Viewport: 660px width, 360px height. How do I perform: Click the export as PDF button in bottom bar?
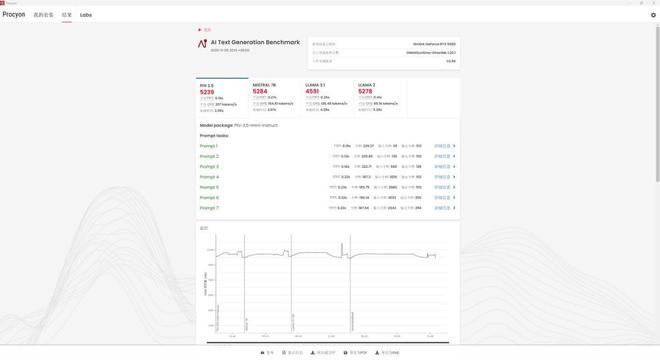click(x=355, y=352)
